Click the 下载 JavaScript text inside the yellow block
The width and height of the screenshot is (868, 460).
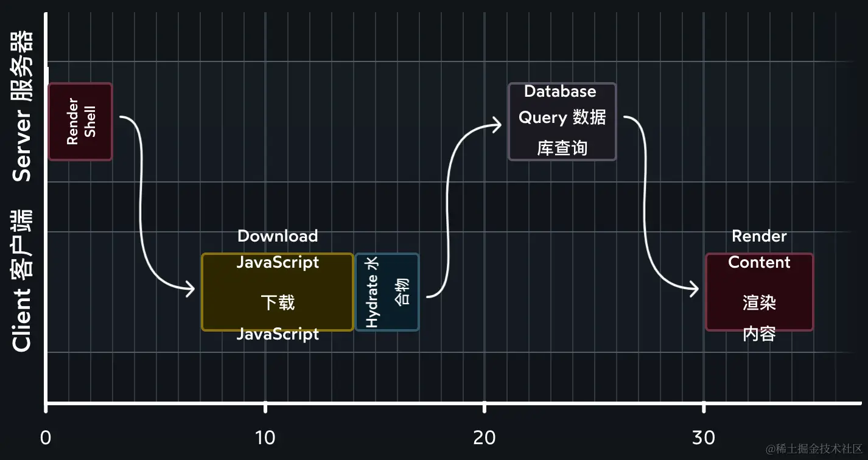pyautogui.click(x=277, y=302)
